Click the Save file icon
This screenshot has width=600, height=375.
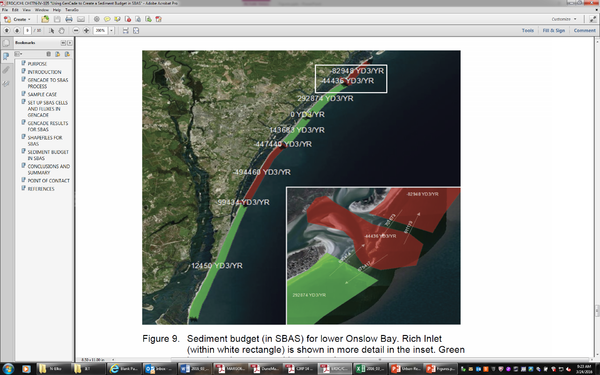point(57,19)
